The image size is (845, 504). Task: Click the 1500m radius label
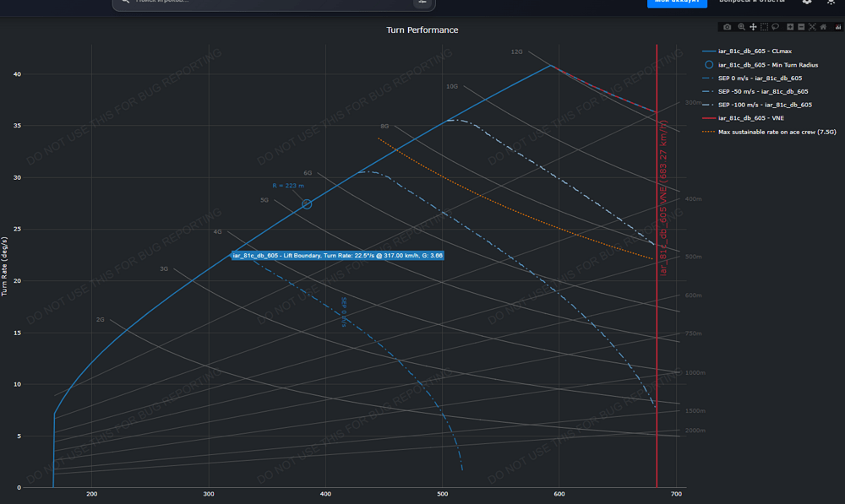(695, 411)
